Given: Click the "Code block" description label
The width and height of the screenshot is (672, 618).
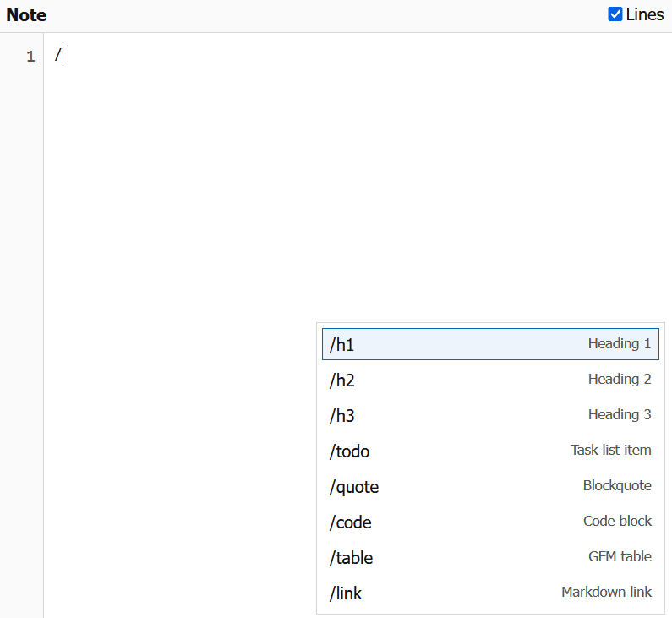Looking at the screenshot, I should 617,521.
